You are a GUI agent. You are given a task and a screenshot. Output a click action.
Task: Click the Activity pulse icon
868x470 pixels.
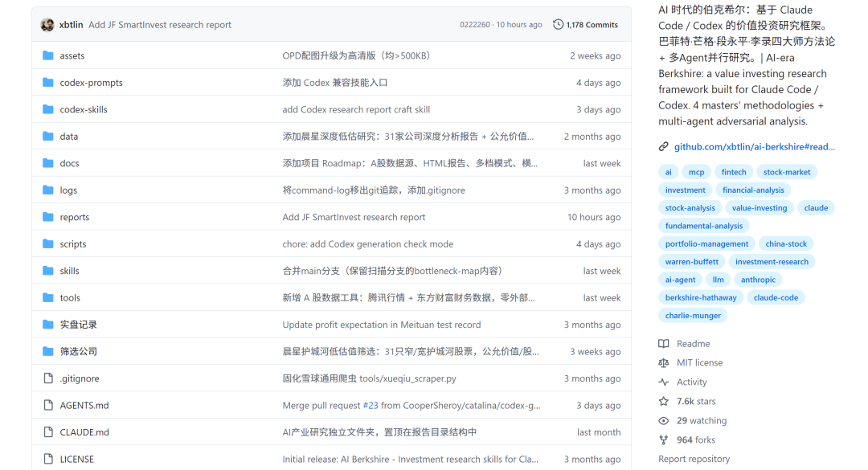(663, 382)
